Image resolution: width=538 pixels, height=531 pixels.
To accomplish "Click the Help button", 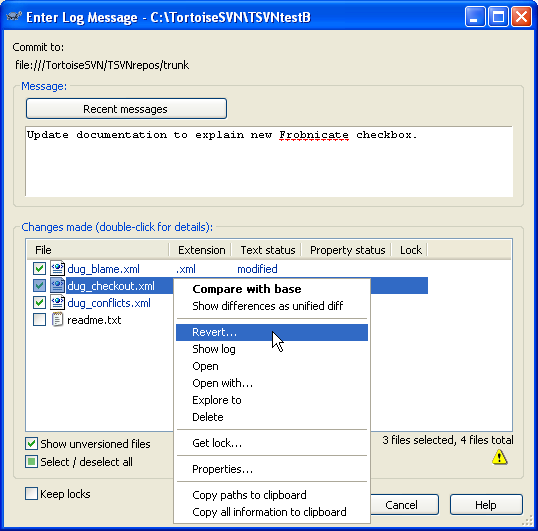I will [486, 505].
